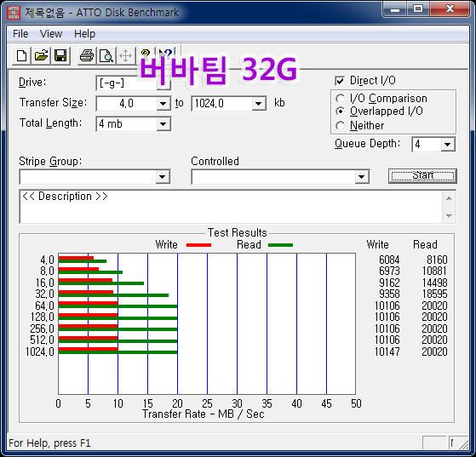Expand the Stripe Group dropdown
Image resolution: width=476 pixels, height=457 pixels.
(163, 177)
